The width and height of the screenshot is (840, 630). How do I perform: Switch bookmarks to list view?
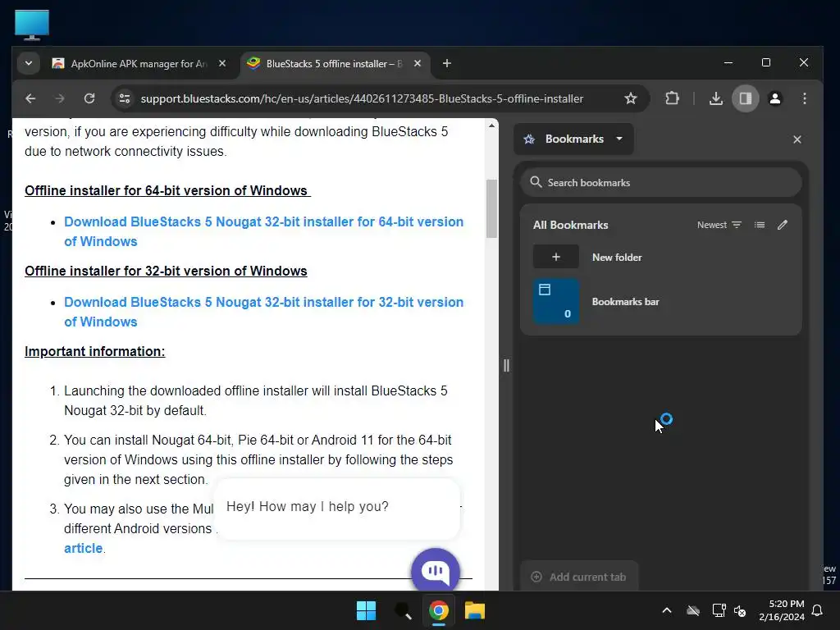coord(759,225)
